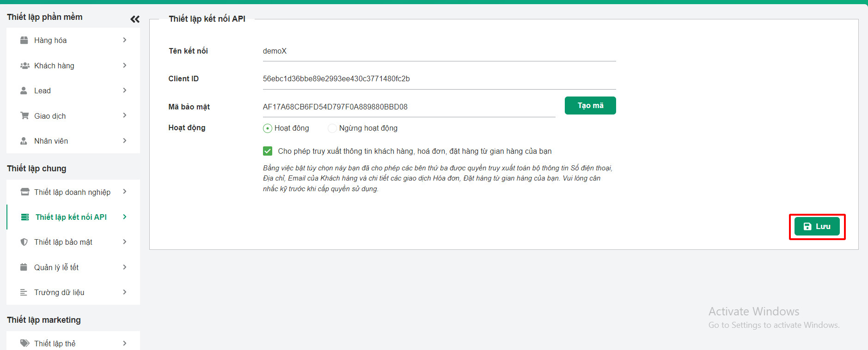This screenshot has width=868, height=350.
Task: Expand Khách hàng chevron arrow
Action: (x=125, y=66)
